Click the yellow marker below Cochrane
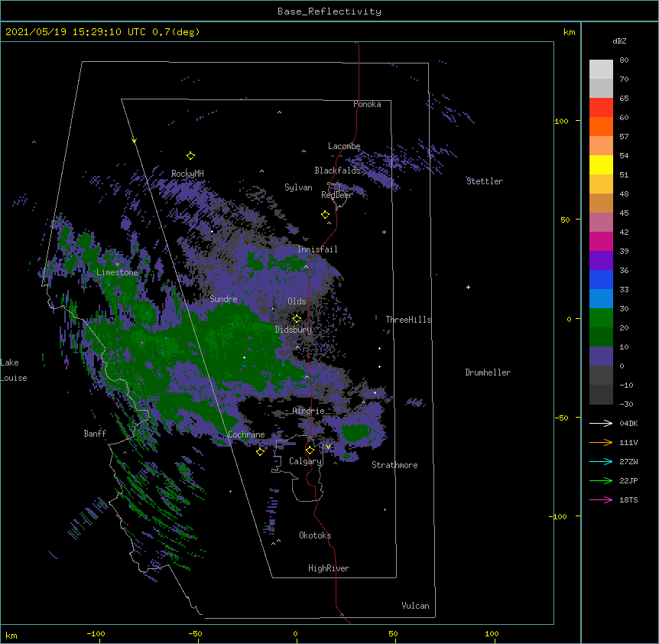This screenshot has height=644, width=659. pyautogui.click(x=260, y=452)
